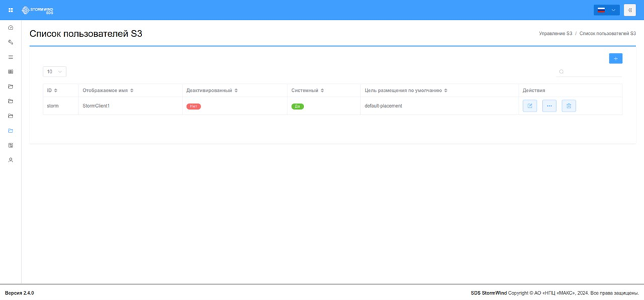Edit the storm user row
The height and width of the screenshot is (300, 644).
pyautogui.click(x=530, y=106)
